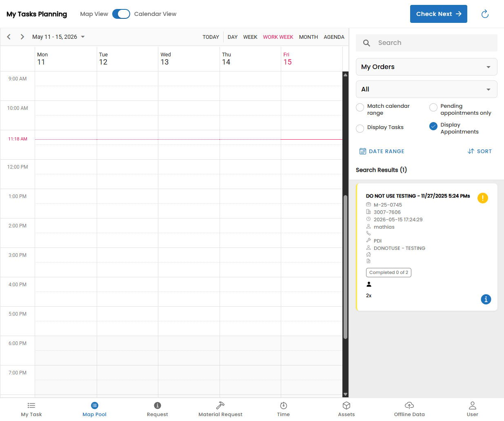Image resolution: width=504 pixels, height=421 pixels.
Task: Open the All filter dropdown
Action: [426, 89]
